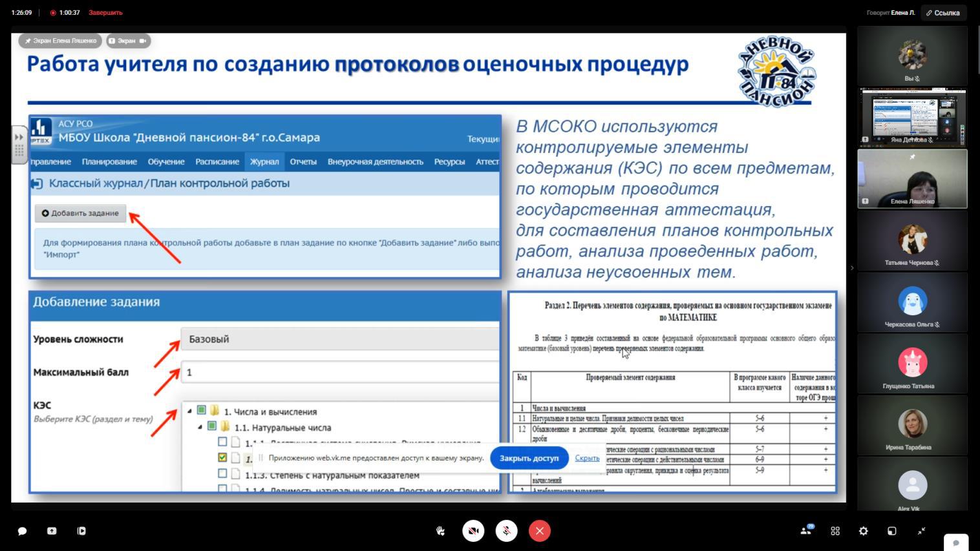Click the АСУ РСО logo icon
The width and height of the screenshot is (980, 551).
coord(41,130)
